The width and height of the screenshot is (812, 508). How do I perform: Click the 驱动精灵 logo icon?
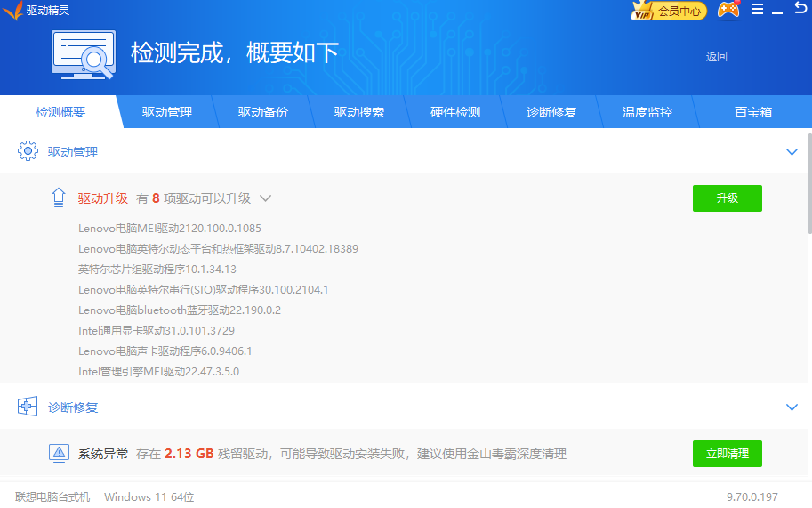pos(12,10)
